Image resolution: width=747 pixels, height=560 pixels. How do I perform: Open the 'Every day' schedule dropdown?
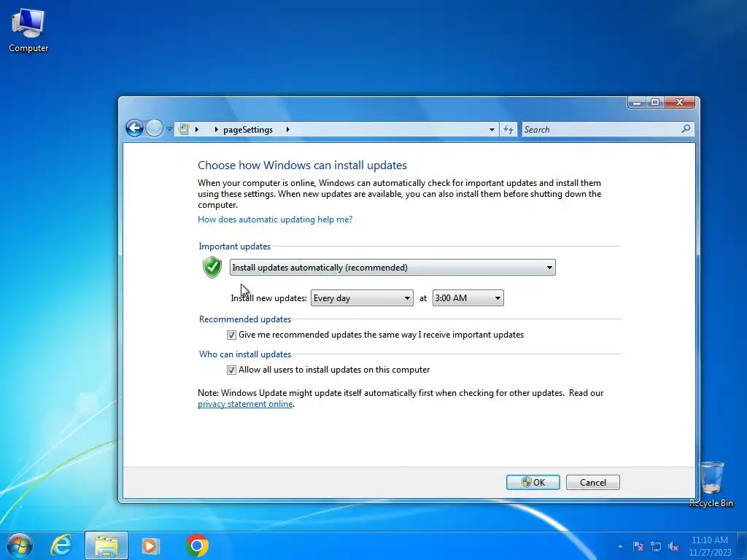point(362,298)
